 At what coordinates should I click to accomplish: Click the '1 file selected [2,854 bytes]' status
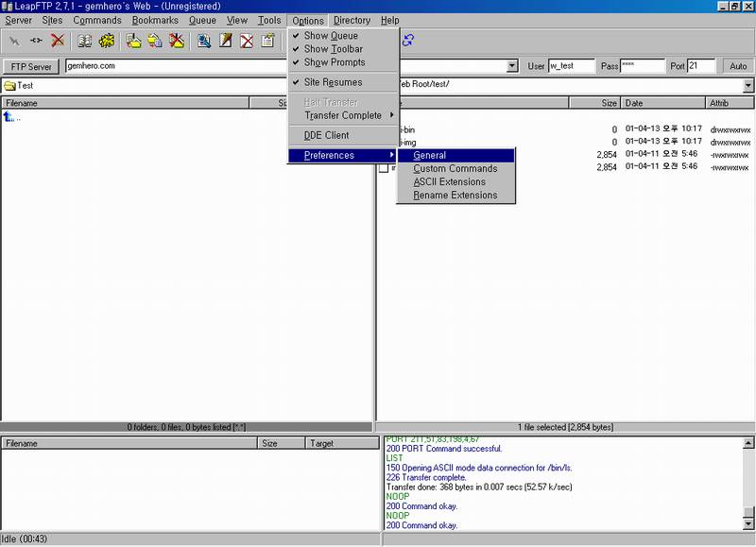coord(565,427)
